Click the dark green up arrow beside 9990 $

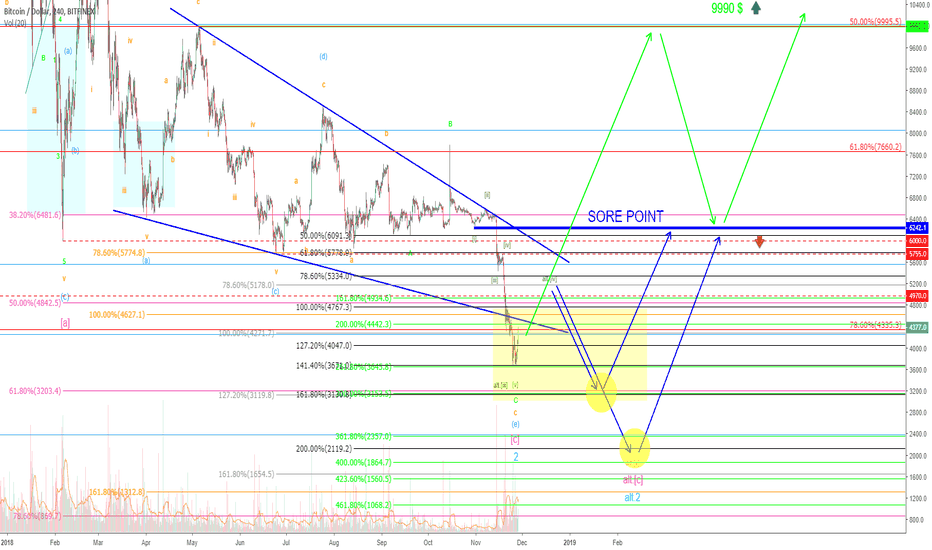[755, 8]
